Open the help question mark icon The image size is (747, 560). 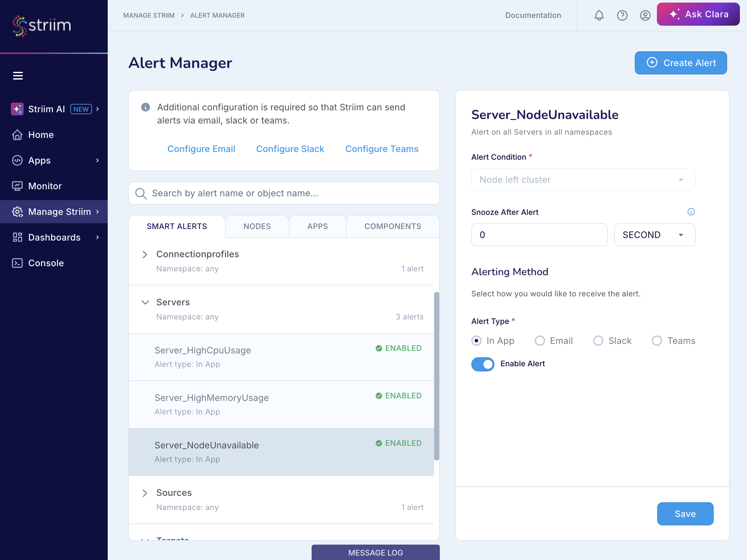pos(622,15)
